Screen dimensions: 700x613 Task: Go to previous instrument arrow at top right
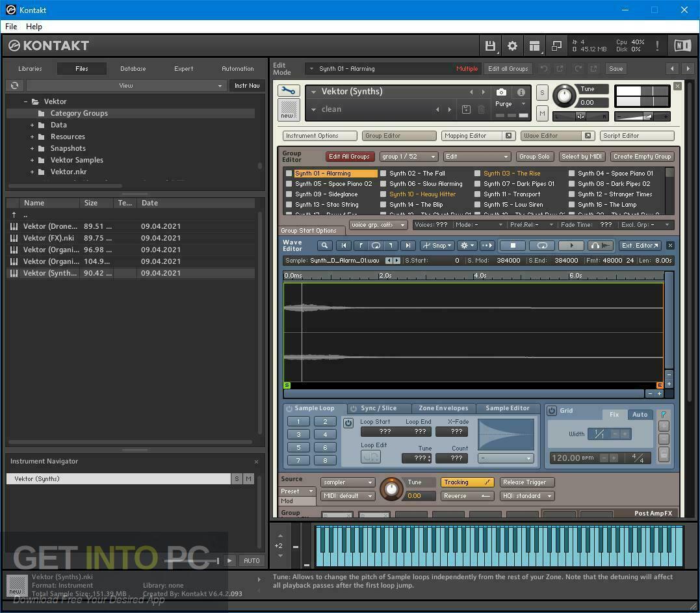(672, 69)
